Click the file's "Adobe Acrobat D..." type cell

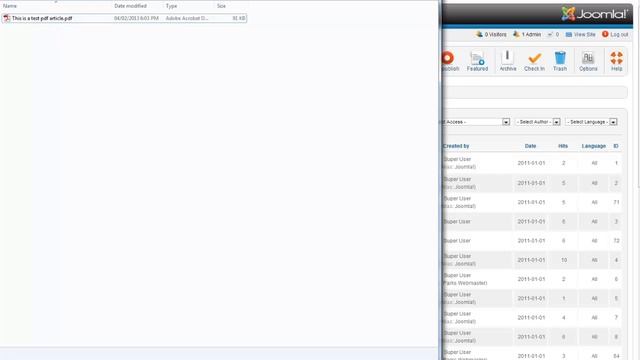tap(187, 18)
